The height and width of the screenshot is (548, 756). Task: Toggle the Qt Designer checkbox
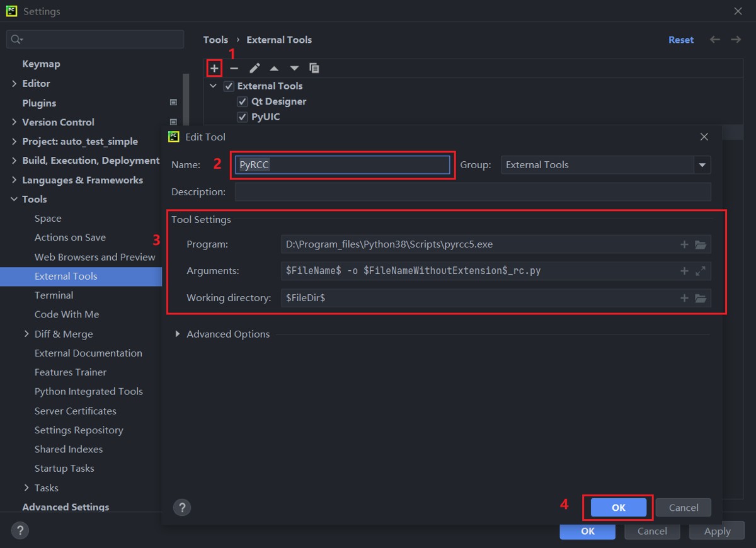(x=242, y=101)
